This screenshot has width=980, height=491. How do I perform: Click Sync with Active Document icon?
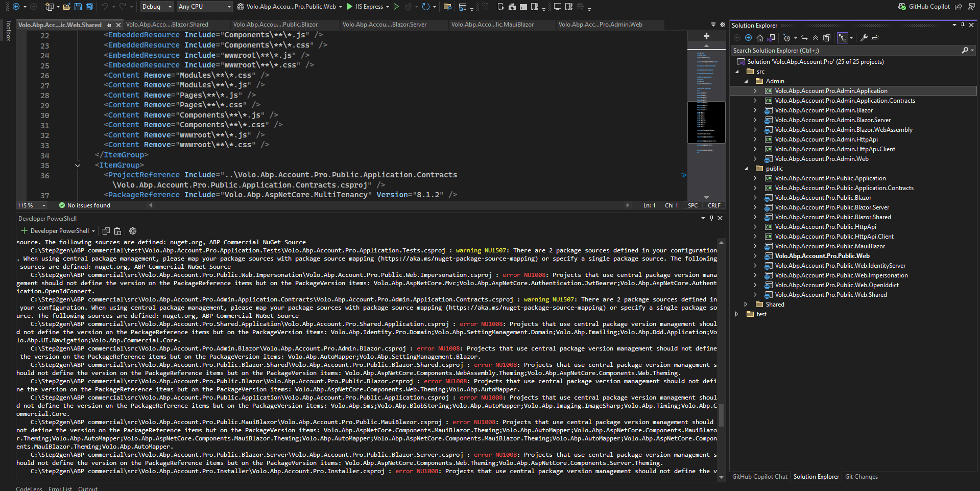pos(804,38)
